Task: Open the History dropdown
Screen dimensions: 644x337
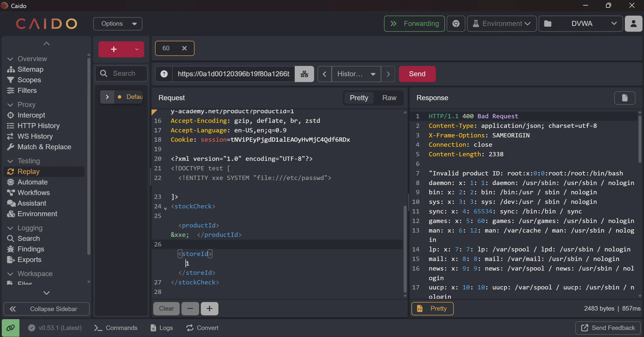Action: click(x=356, y=74)
